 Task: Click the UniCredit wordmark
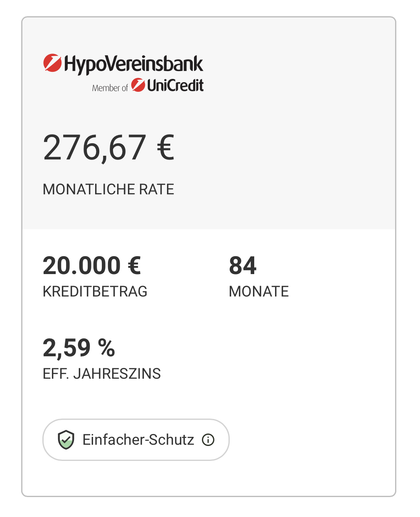(x=176, y=85)
